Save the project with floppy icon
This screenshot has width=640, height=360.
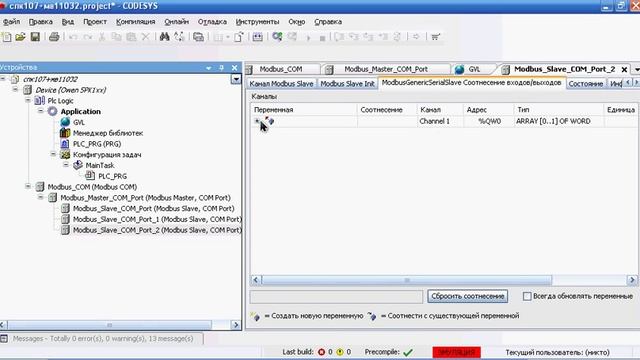click(x=36, y=37)
